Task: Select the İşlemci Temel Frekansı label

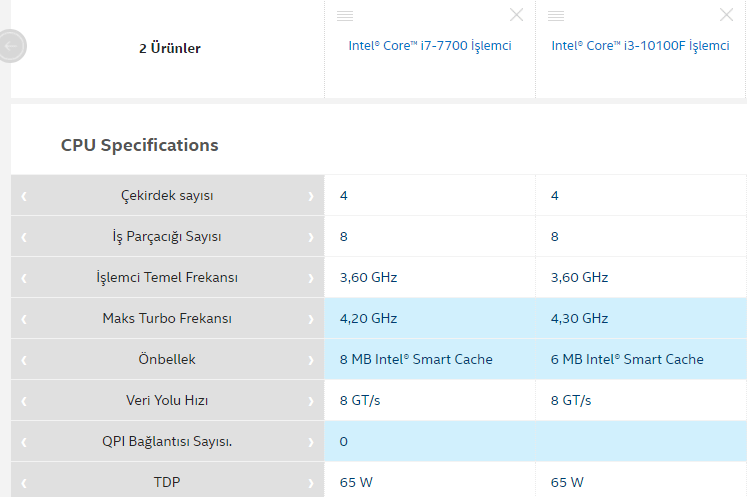Action: coord(167,277)
